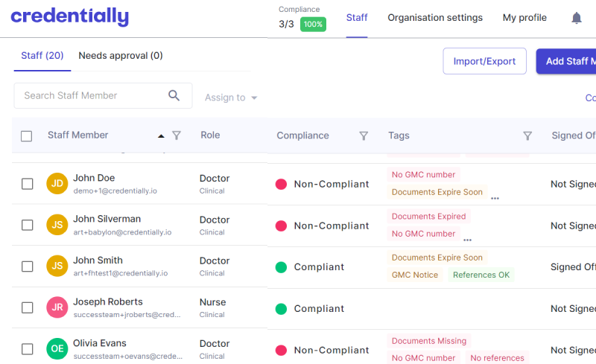
Task: Click the GMC Notice tag
Action: [x=415, y=275]
